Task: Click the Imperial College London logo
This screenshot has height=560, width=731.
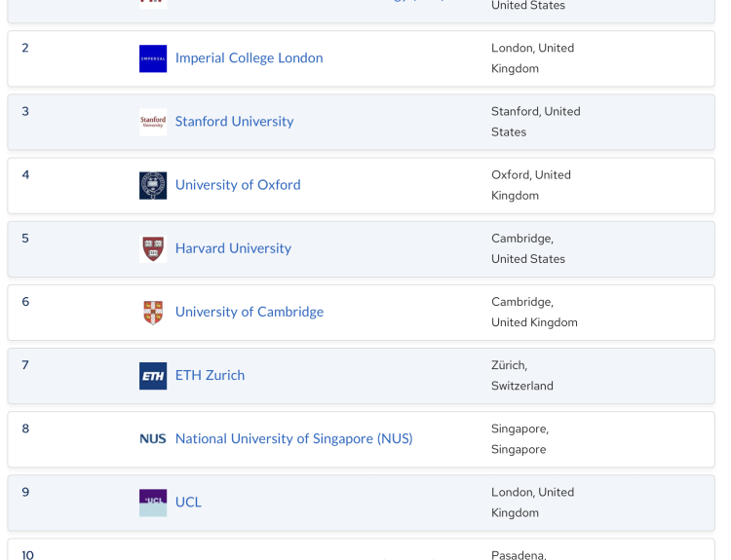Action: [153, 58]
